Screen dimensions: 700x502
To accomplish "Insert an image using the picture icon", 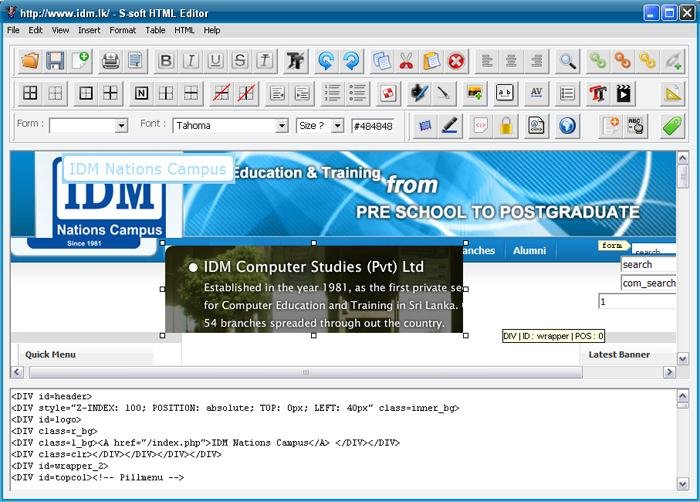I will click(475, 93).
